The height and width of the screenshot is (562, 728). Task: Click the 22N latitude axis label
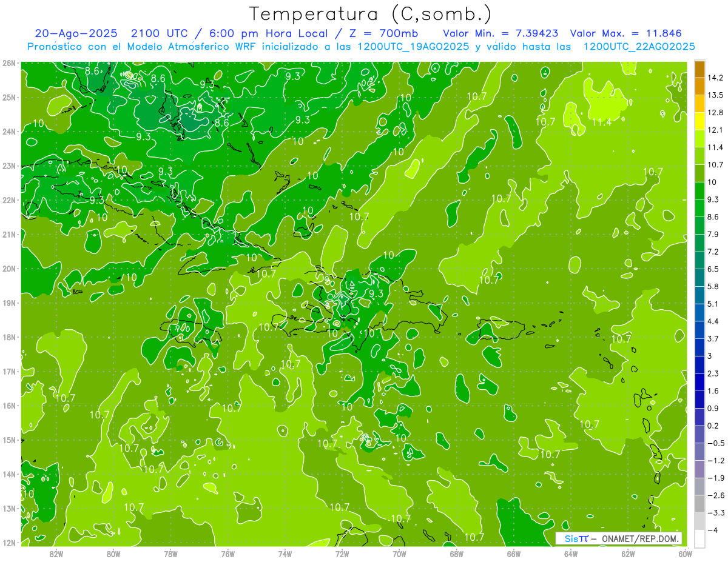[x=8, y=200]
